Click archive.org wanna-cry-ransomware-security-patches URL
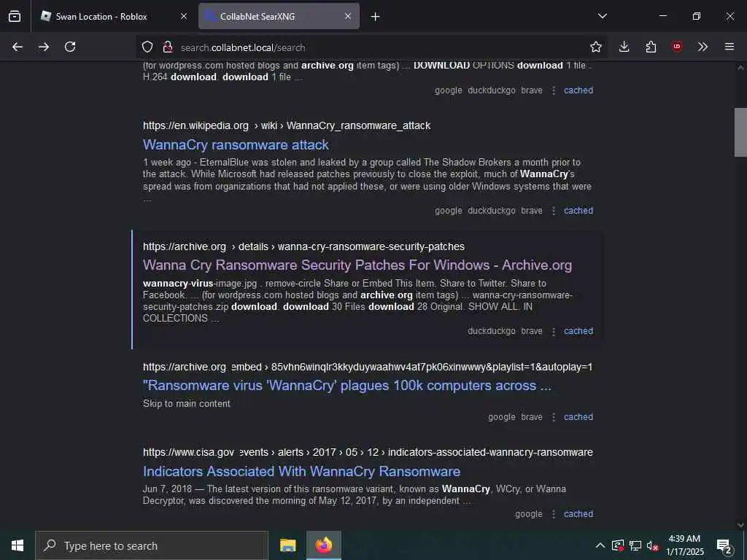Image resolution: width=747 pixels, height=560 pixels. point(303,246)
